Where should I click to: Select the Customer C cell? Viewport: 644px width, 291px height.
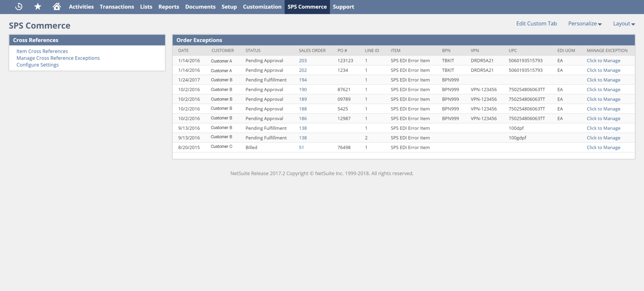[221, 146]
